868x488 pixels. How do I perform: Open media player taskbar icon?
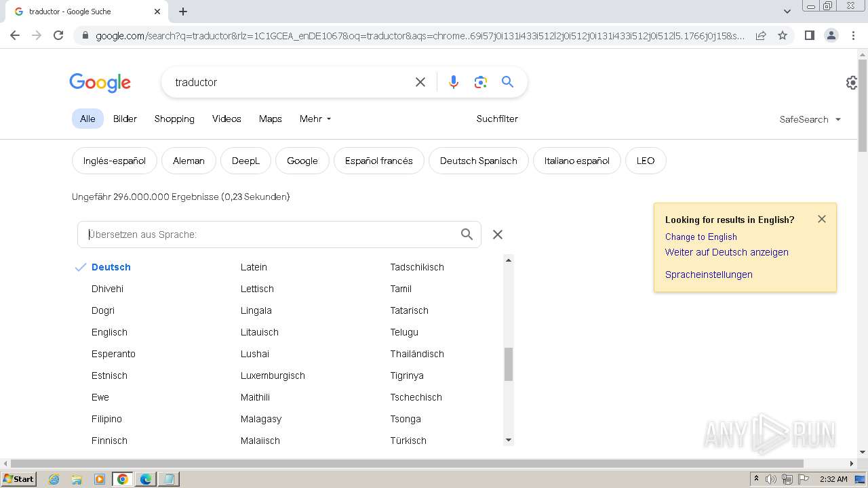pyautogui.click(x=100, y=479)
